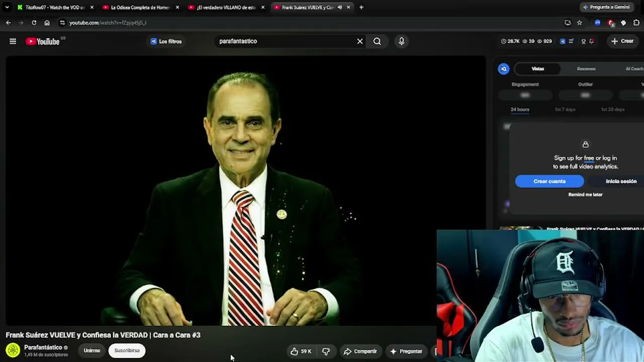Click the Preguntar button
644x362 pixels.
tap(406, 351)
